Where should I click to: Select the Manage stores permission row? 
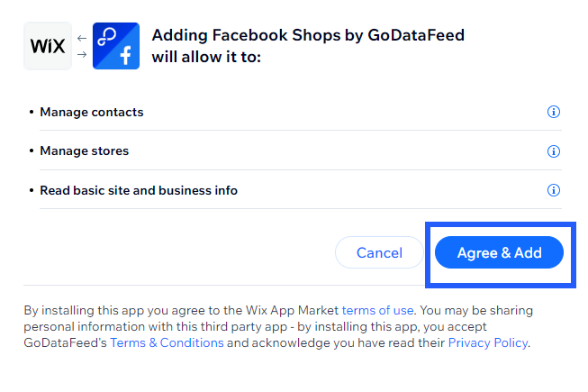pos(294,150)
